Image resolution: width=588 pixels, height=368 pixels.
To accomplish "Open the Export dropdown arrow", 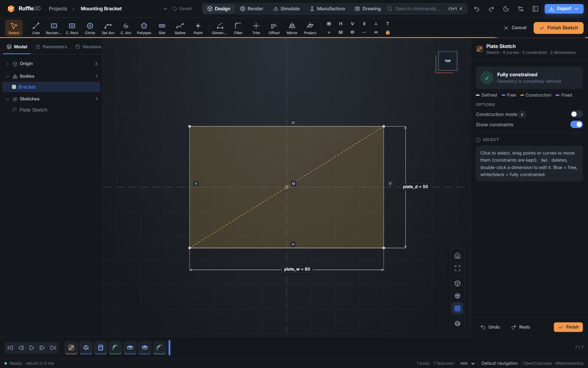I will [577, 9].
